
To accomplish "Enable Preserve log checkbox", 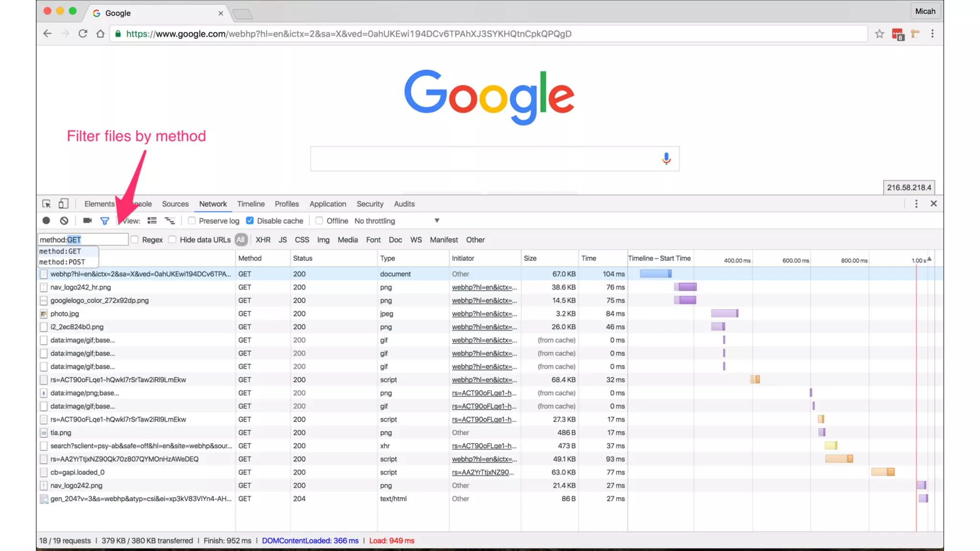I will coord(192,220).
